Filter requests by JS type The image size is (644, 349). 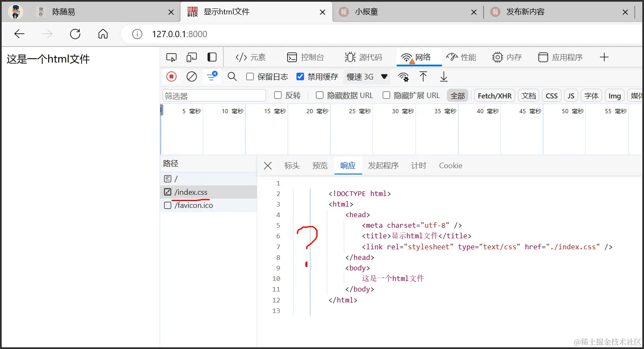(571, 96)
